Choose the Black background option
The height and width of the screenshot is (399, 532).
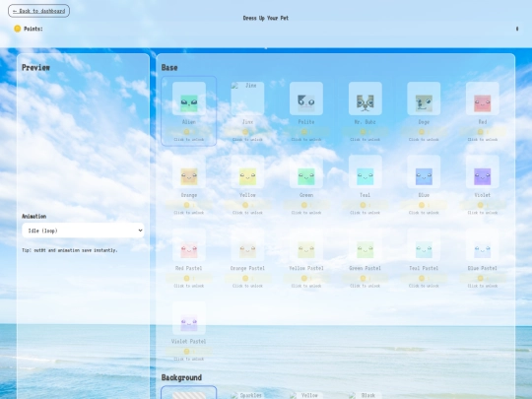(x=366, y=395)
